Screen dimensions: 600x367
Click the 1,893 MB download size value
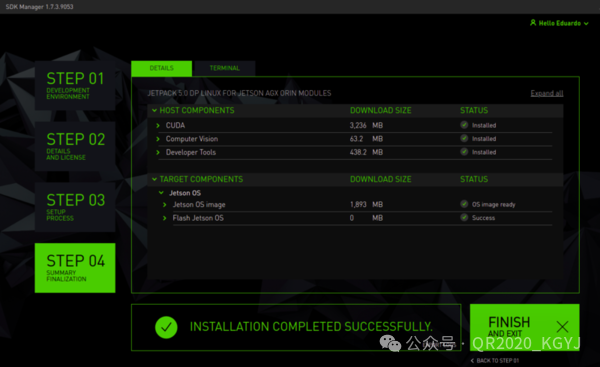[366, 205]
